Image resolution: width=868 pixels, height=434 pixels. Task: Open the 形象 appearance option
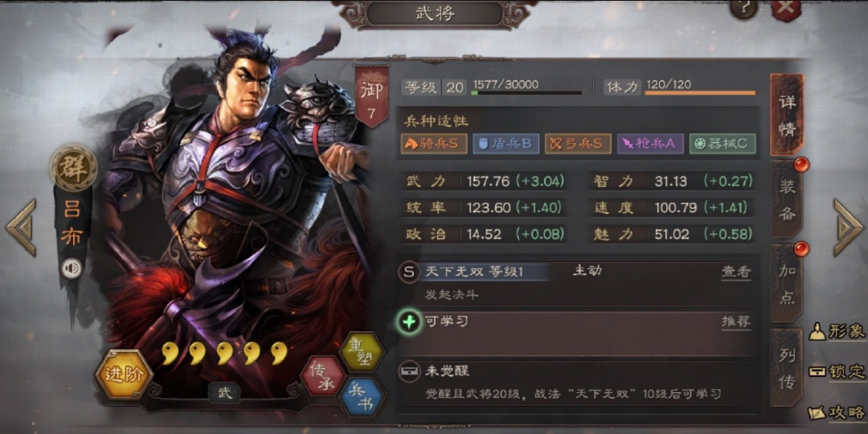(x=837, y=332)
